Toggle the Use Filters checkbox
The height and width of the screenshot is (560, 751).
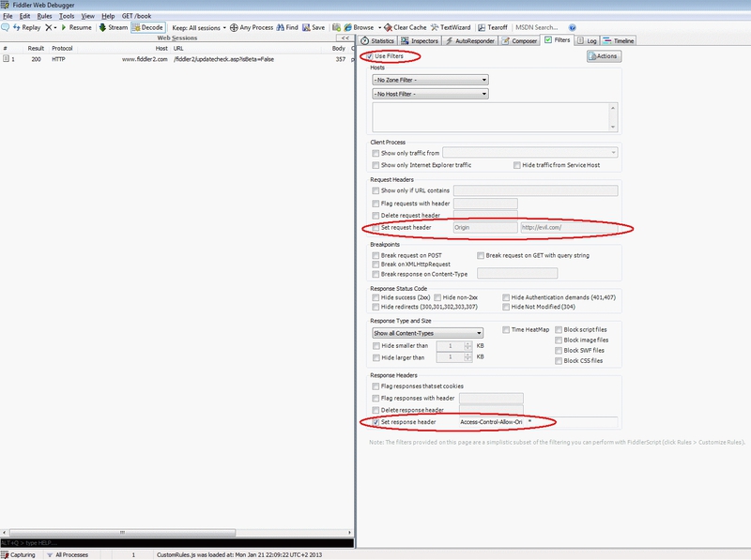coord(370,56)
